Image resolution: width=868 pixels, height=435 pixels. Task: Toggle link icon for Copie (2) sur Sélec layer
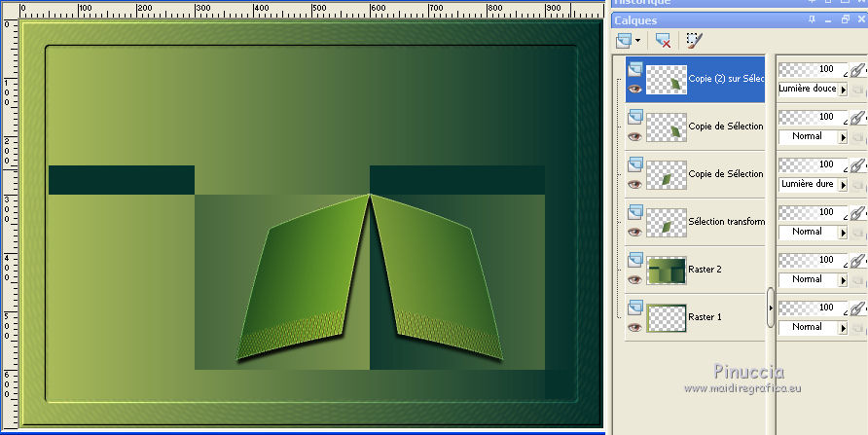point(857,70)
